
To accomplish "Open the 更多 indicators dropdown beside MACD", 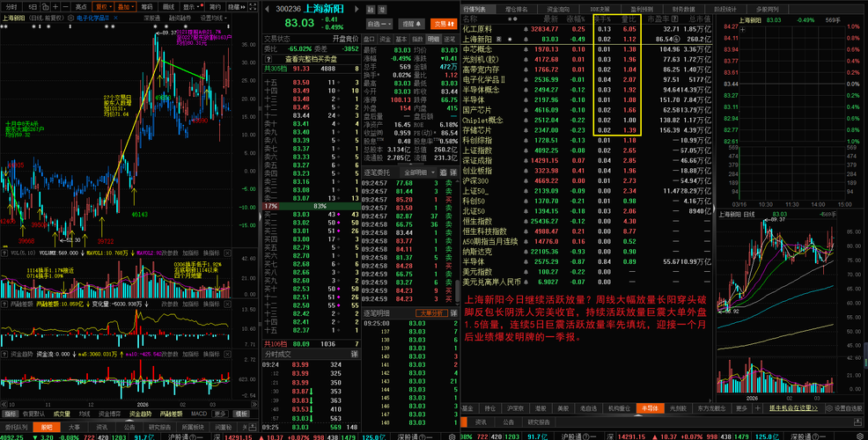I will pyautogui.click(x=220, y=414).
